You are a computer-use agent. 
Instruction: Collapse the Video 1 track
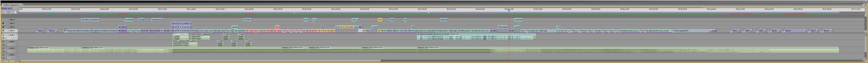(8, 31)
